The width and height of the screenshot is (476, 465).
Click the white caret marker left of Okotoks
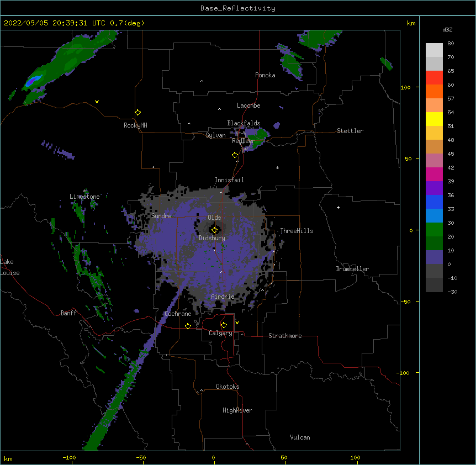(201, 390)
